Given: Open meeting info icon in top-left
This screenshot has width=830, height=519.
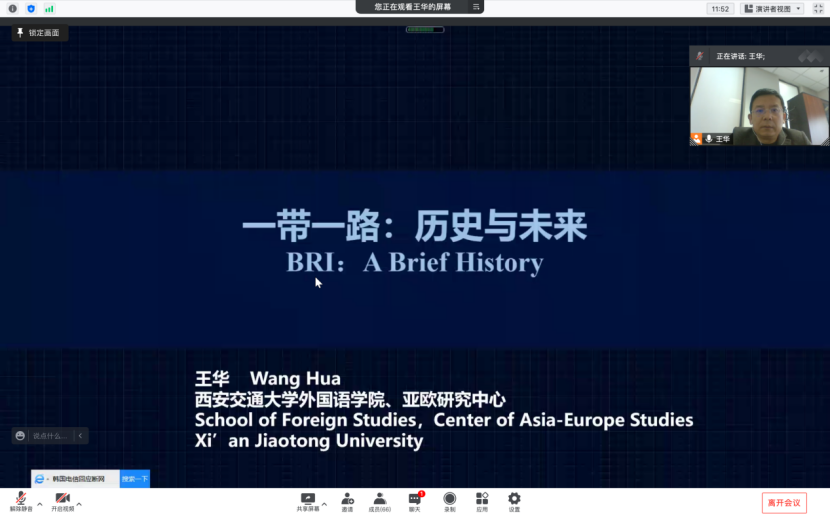Looking at the screenshot, I should click(13, 8).
